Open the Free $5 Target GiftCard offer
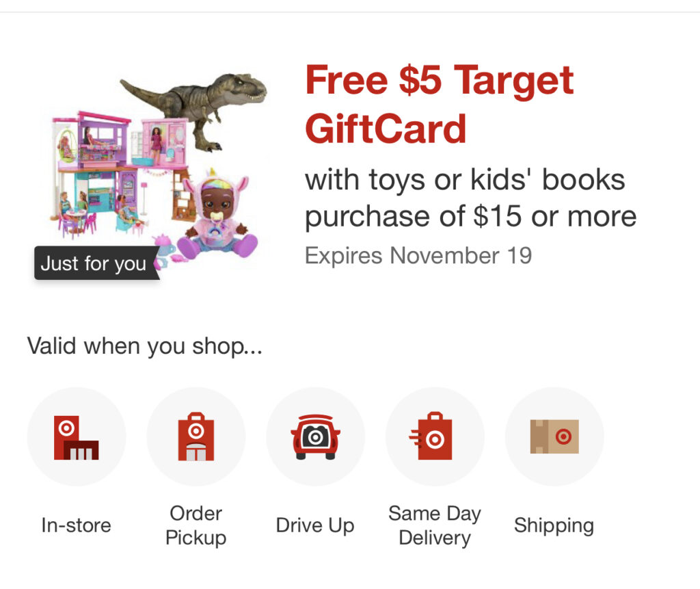The height and width of the screenshot is (589, 700). point(439,104)
